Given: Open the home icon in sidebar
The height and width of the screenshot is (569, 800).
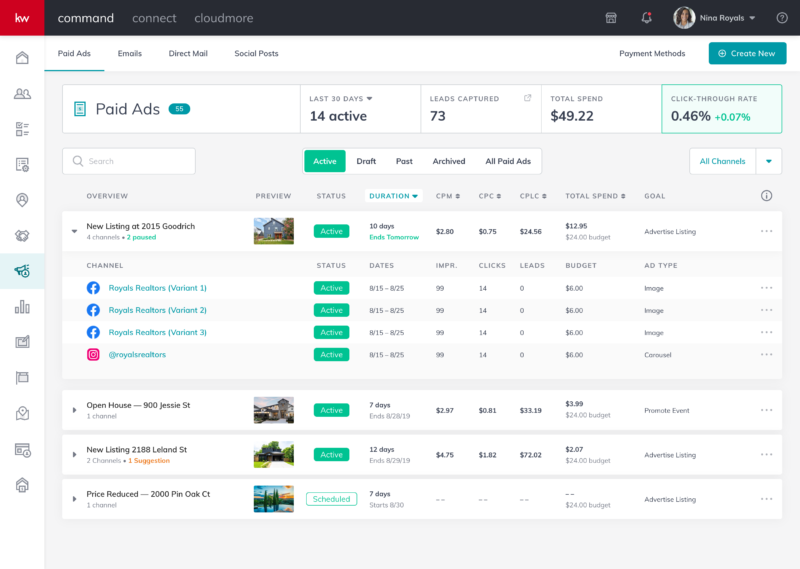Looking at the screenshot, I should tap(22, 58).
